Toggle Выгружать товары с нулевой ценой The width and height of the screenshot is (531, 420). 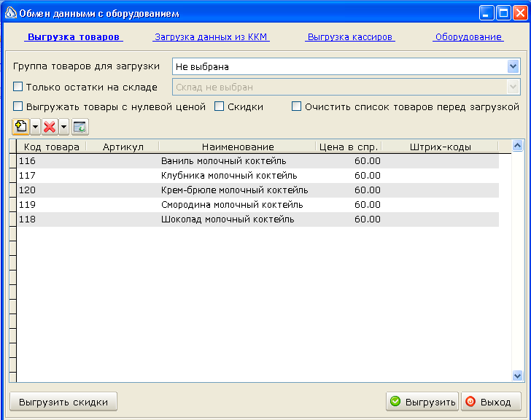tap(18, 106)
